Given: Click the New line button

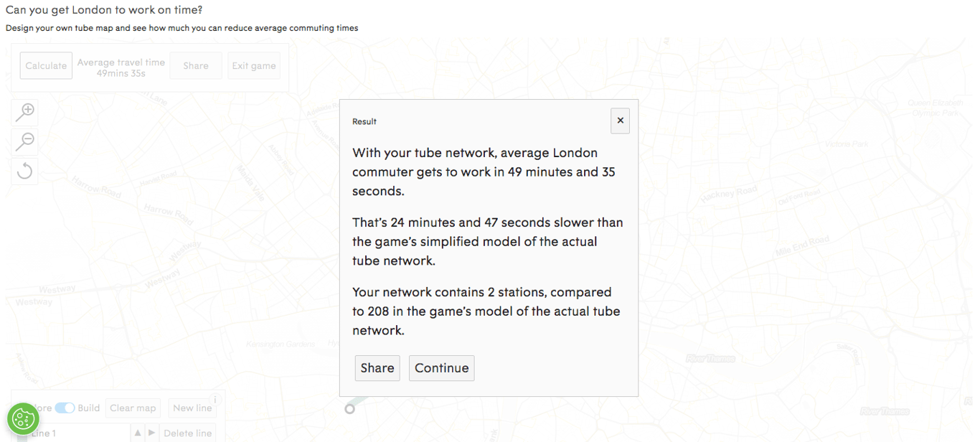Looking at the screenshot, I should coord(192,408).
